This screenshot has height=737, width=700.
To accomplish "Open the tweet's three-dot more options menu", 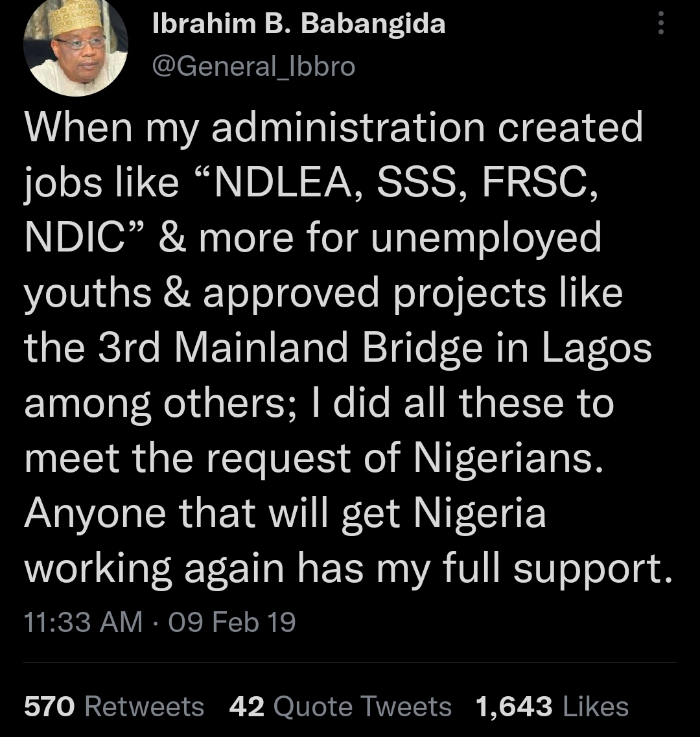I will pos(660,24).
